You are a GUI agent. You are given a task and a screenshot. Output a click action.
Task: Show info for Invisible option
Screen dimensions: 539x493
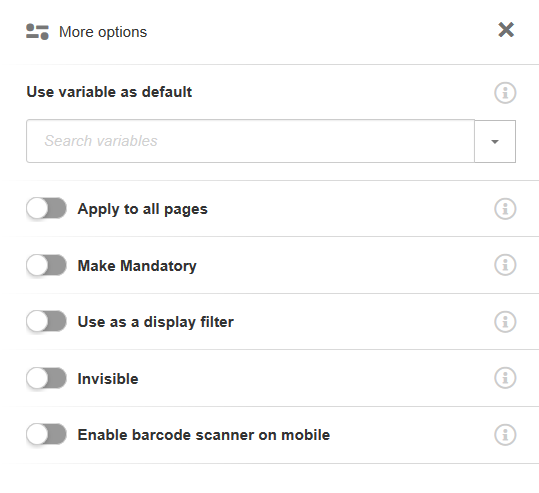click(x=505, y=378)
